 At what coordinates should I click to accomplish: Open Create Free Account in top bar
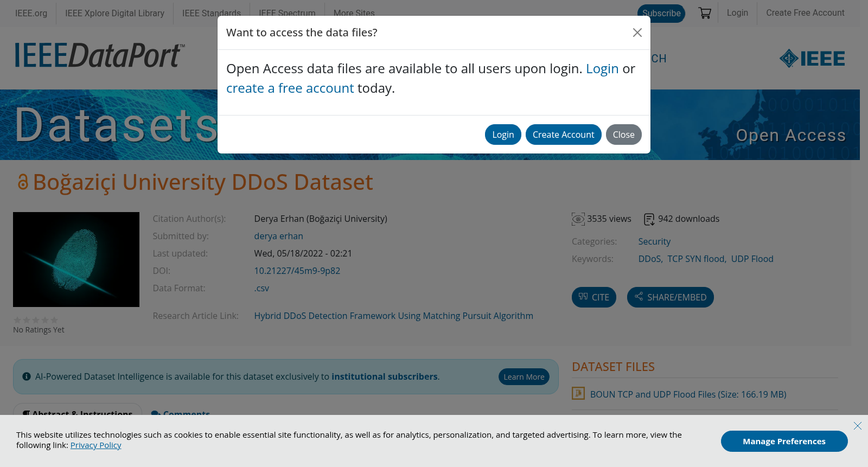(805, 12)
